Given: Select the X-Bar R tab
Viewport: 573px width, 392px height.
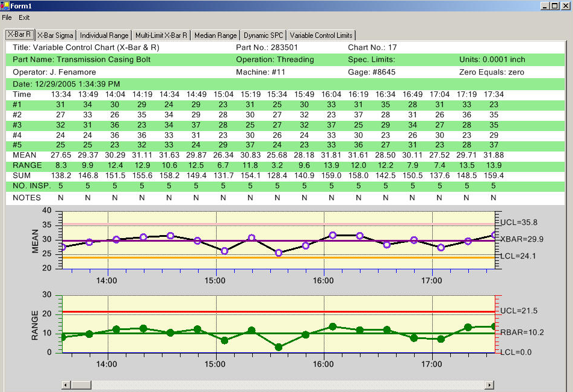Looking at the screenshot, I should point(20,35).
